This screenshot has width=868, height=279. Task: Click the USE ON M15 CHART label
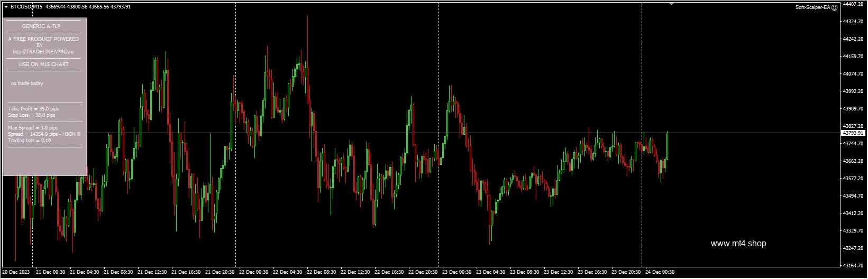tap(44, 64)
